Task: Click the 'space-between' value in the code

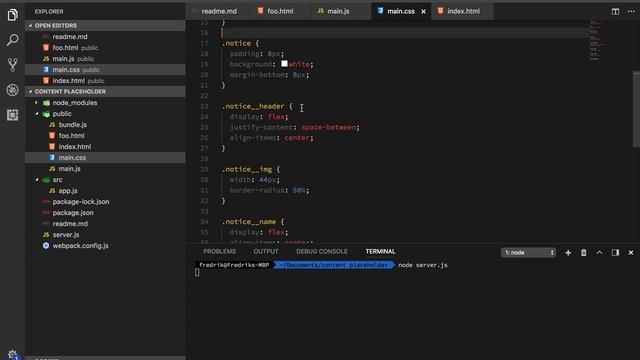Action: 329,127
